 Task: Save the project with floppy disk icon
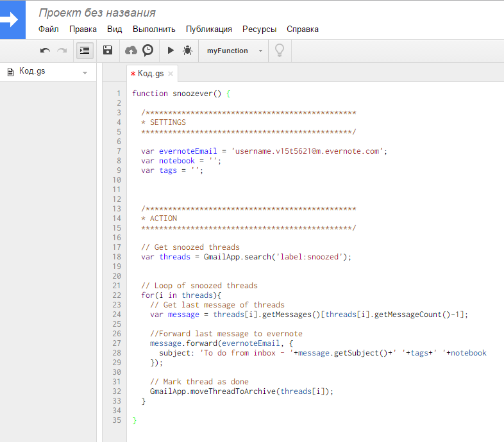point(108,50)
